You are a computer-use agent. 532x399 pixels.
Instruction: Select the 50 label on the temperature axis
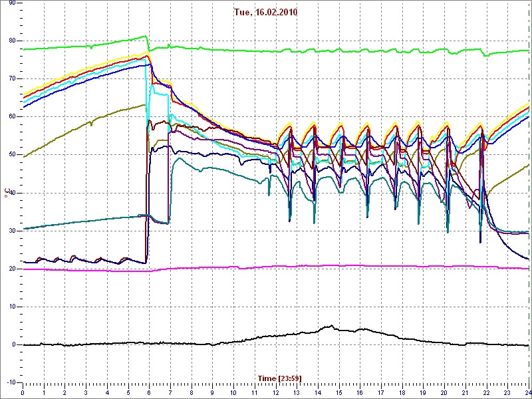tap(11, 155)
